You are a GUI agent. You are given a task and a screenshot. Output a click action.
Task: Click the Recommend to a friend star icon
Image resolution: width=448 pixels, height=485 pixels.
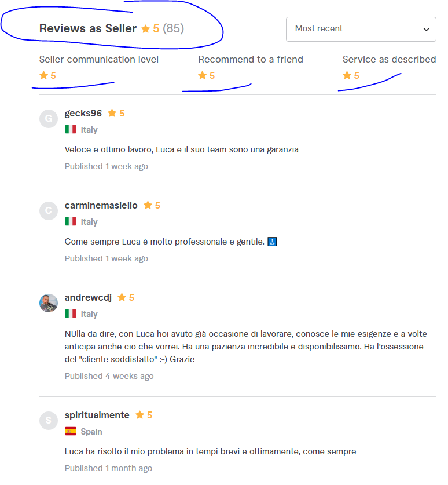pyautogui.click(x=203, y=75)
